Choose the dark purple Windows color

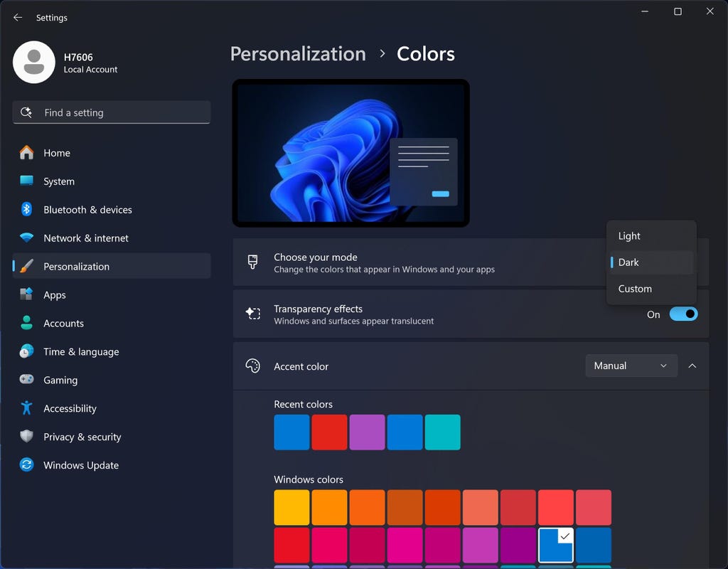[x=518, y=545]
